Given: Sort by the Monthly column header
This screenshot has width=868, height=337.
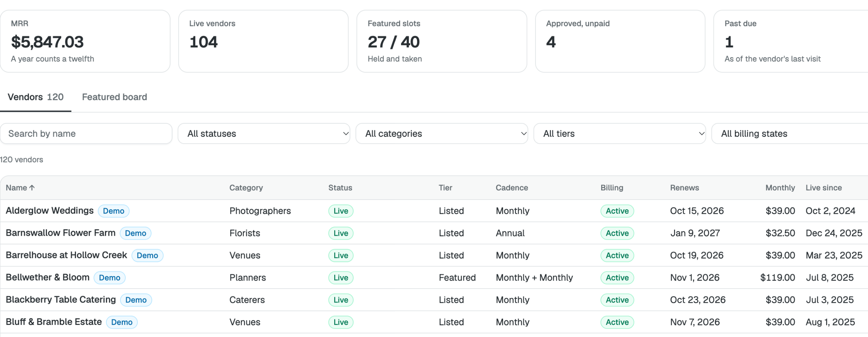Looking at the screenshot, I should click(780, 188).
